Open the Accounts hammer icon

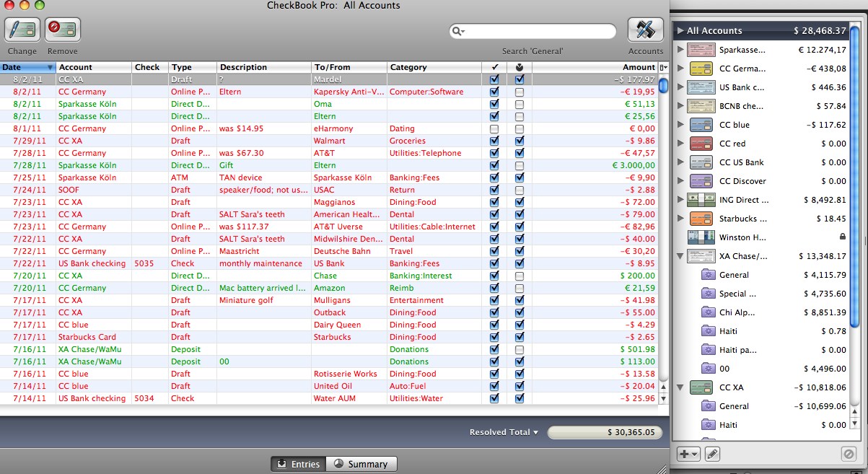click(x=646, y=30)
